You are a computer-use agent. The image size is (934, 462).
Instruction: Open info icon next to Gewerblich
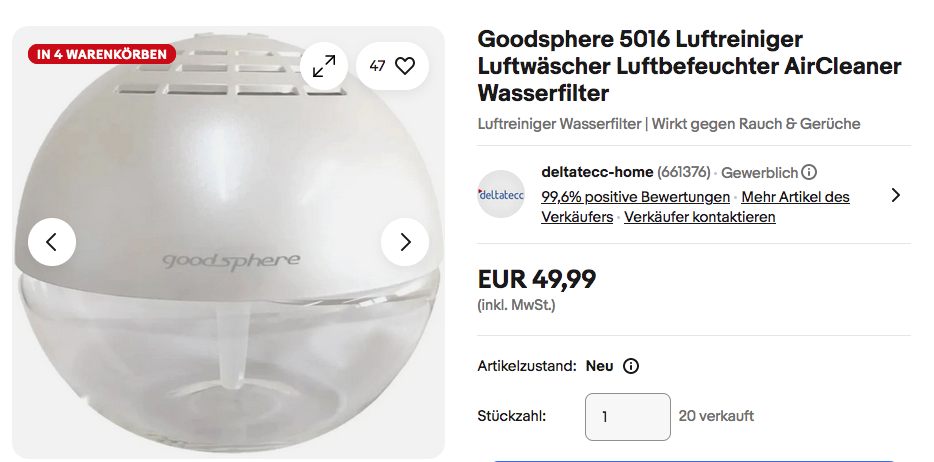pyautogui.click(x=809, y=173)
